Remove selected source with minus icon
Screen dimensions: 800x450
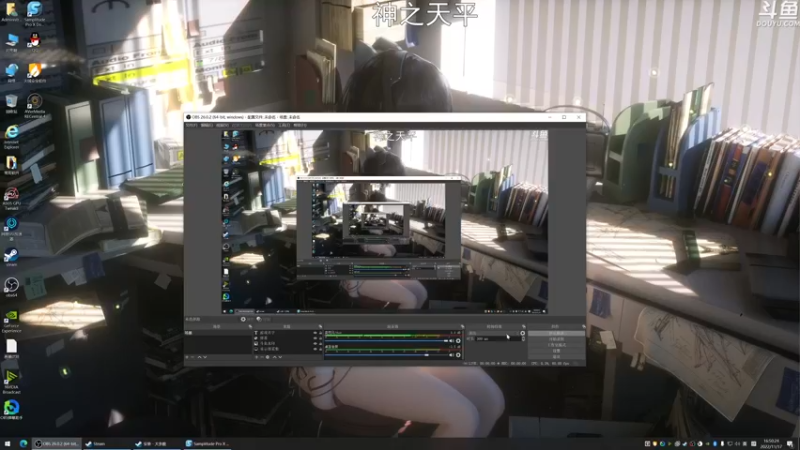click(262, 357)
